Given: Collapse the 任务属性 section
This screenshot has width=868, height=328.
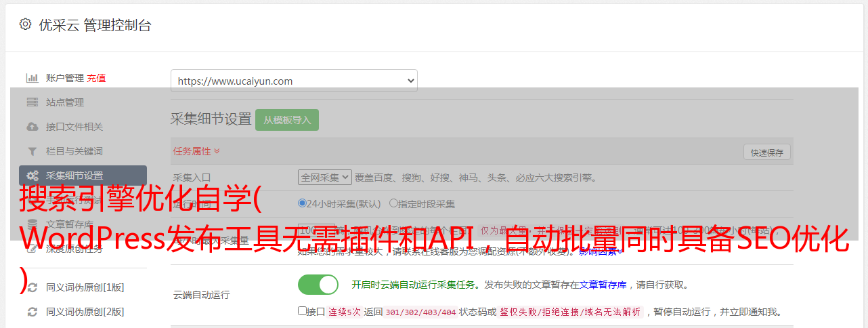Looking at the screenshot, I should [196, 151].
